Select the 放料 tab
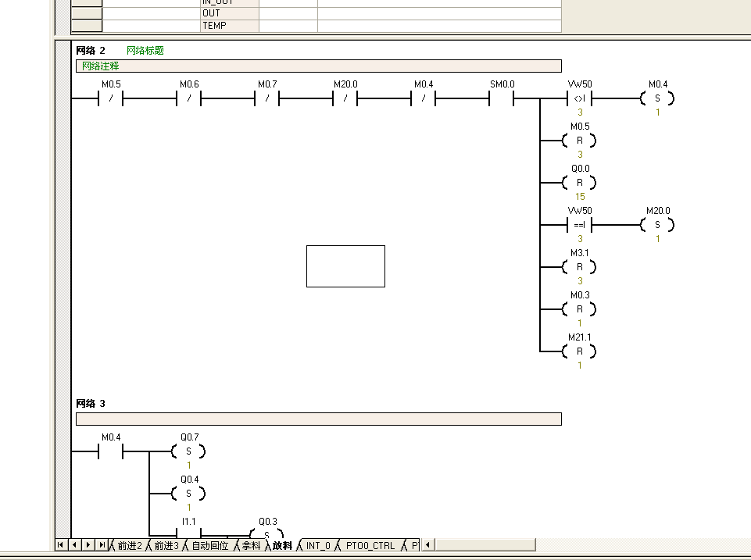 coord(283,546)
